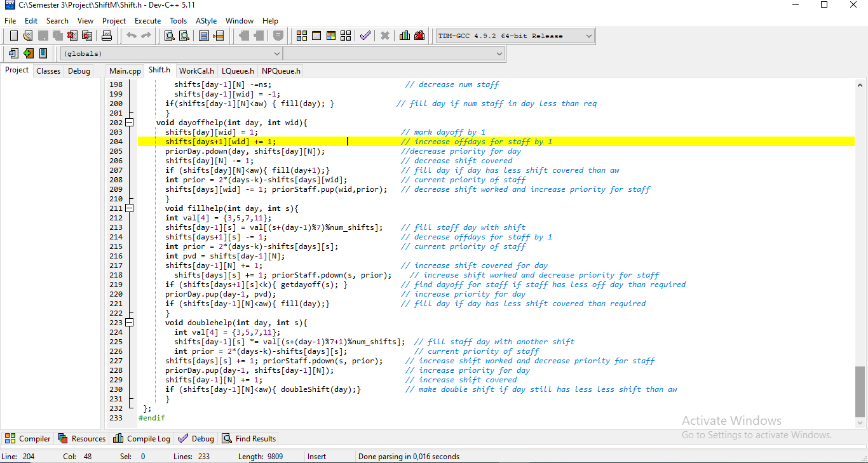The image size is (868, 463).
Task: Click the editor vertical scrollbar thumb
Action: tap(860, 391)
